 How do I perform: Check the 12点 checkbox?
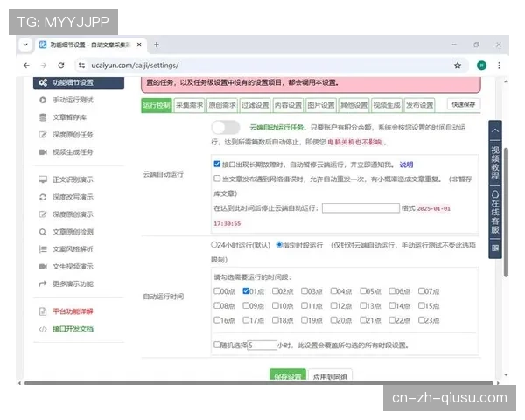coord(334,305)
